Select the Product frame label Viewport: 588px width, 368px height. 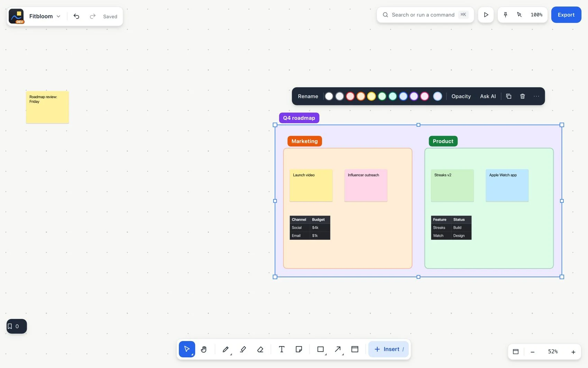[x=443, y=141]
